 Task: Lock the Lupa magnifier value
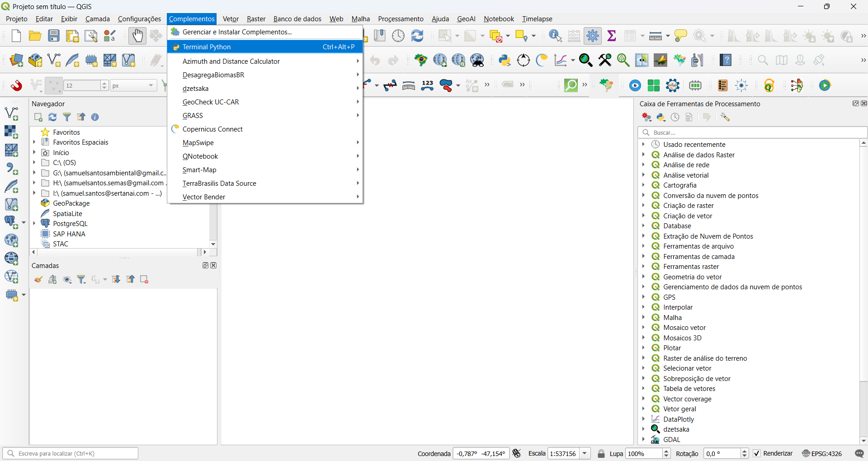coord(601,453)
